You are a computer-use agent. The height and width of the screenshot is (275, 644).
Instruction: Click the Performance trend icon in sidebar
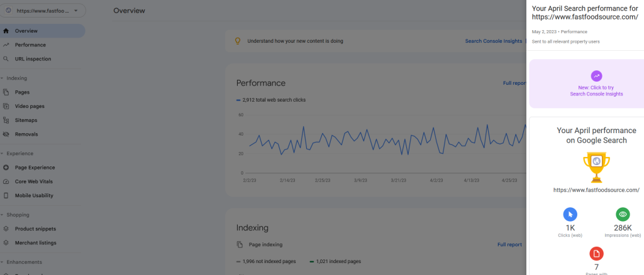coord(6,45)
